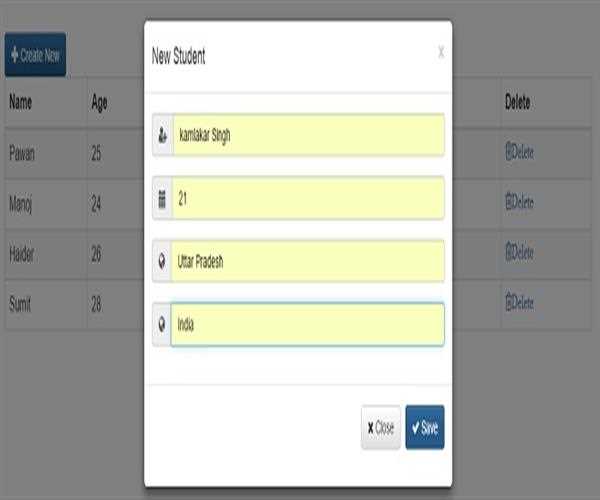Screen dimensions: 600x500
Task: Click the Uttar Pradesh state input
Action: point(307,262)
